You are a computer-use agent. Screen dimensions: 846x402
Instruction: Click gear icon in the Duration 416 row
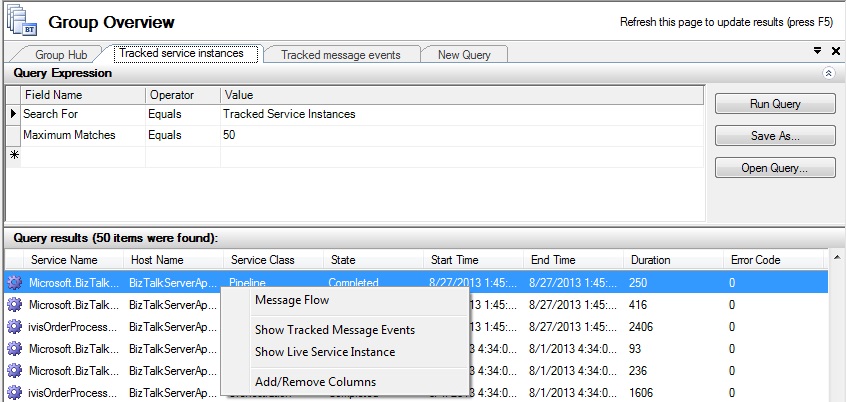tap(15, 305)
